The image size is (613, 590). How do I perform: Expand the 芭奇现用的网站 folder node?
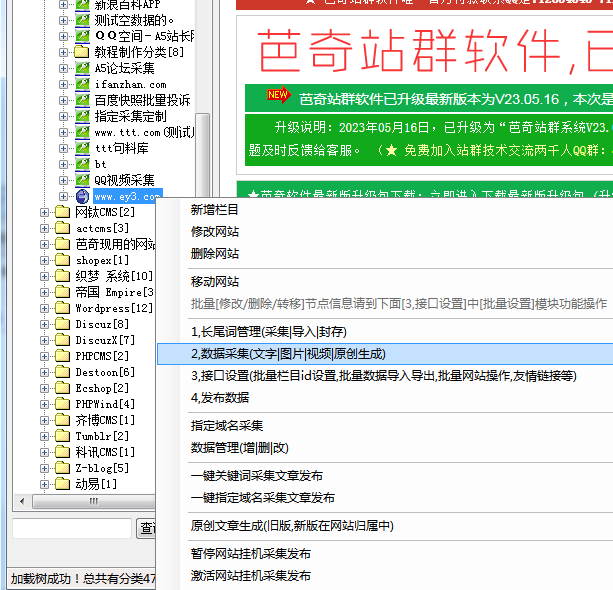44,244
